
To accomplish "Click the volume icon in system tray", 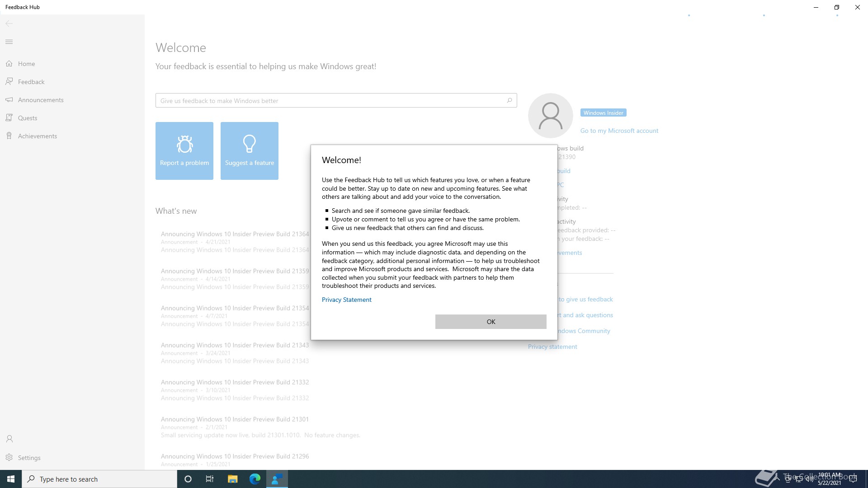I will tap(809, 479).
